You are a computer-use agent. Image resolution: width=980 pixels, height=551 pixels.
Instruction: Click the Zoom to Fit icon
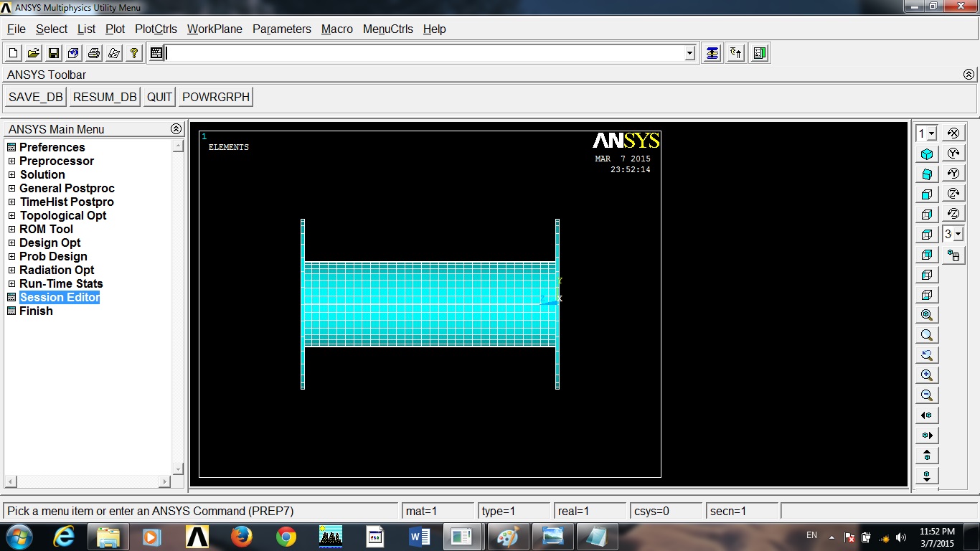click(x=927, y=315)
